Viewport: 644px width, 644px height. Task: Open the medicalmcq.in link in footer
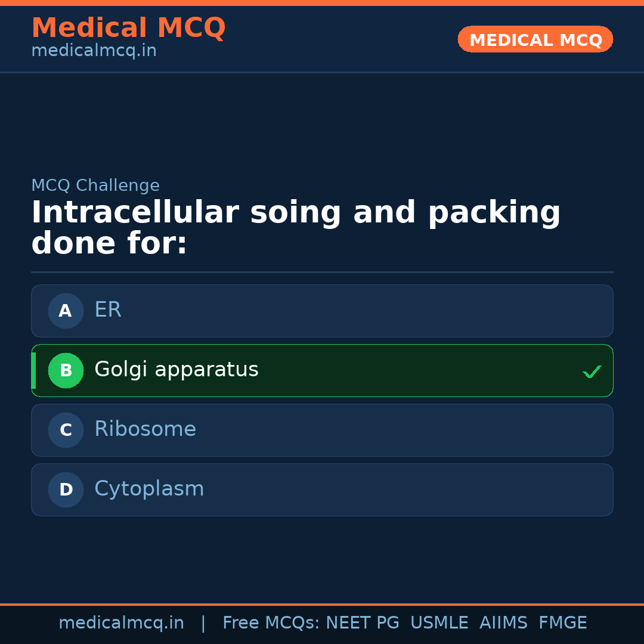[121, 623]
